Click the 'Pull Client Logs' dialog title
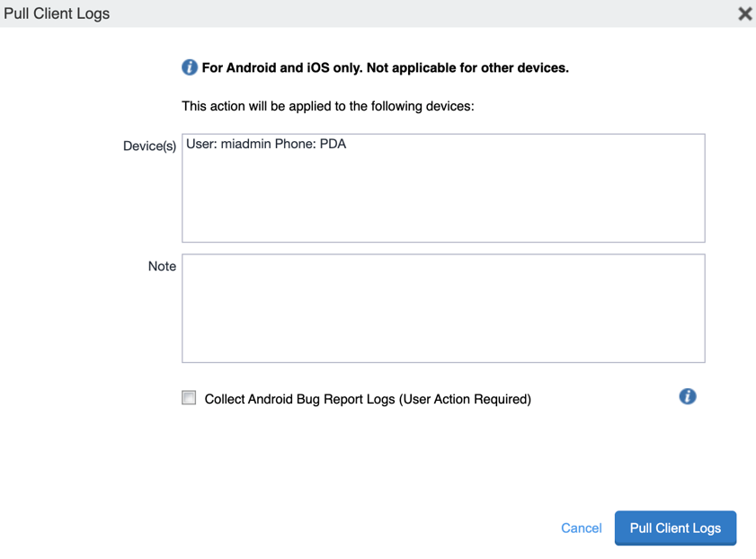This screenshot has width=756, height=559. coord(57,13)
